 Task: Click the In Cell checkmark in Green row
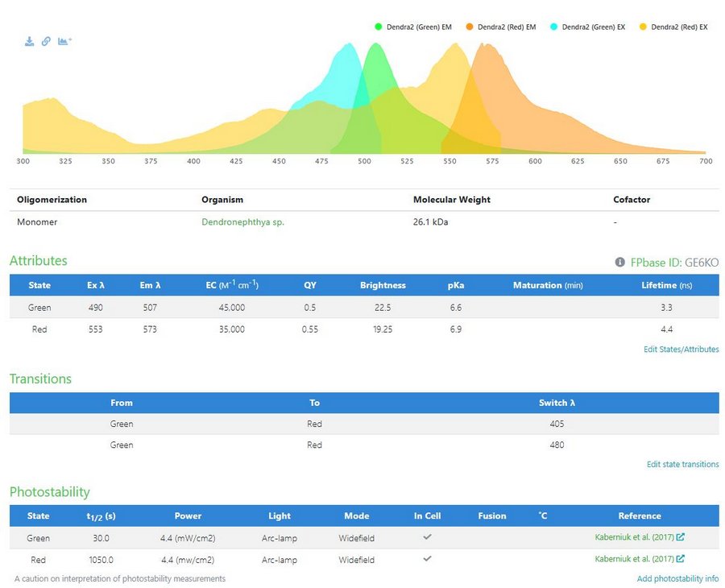tap(428, 537)
